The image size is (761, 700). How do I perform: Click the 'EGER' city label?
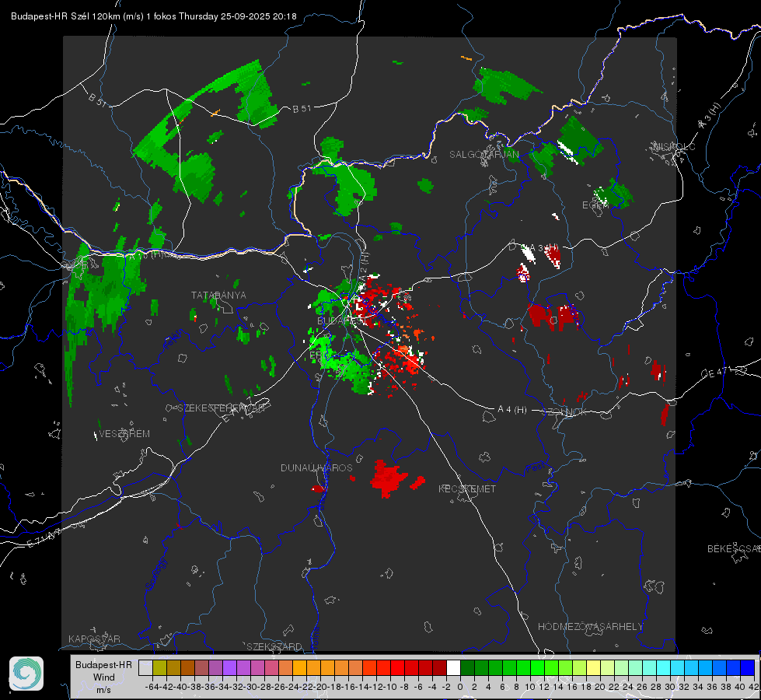point(595,205)
